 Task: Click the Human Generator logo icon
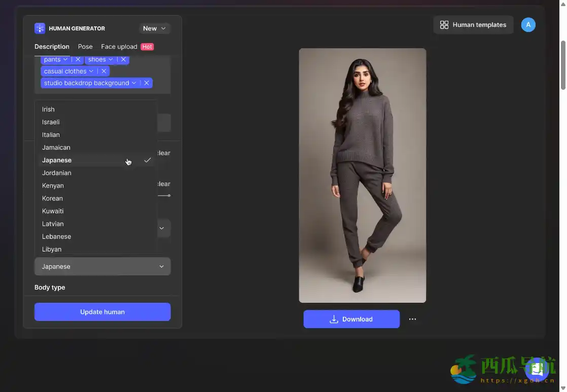click(x=40, y=28)
